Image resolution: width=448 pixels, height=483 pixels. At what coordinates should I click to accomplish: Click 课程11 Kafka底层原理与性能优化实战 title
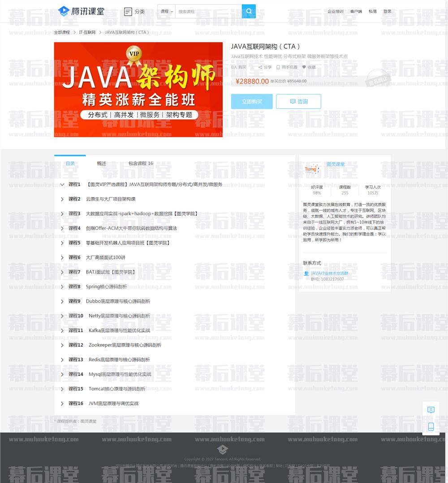(119, 330)
